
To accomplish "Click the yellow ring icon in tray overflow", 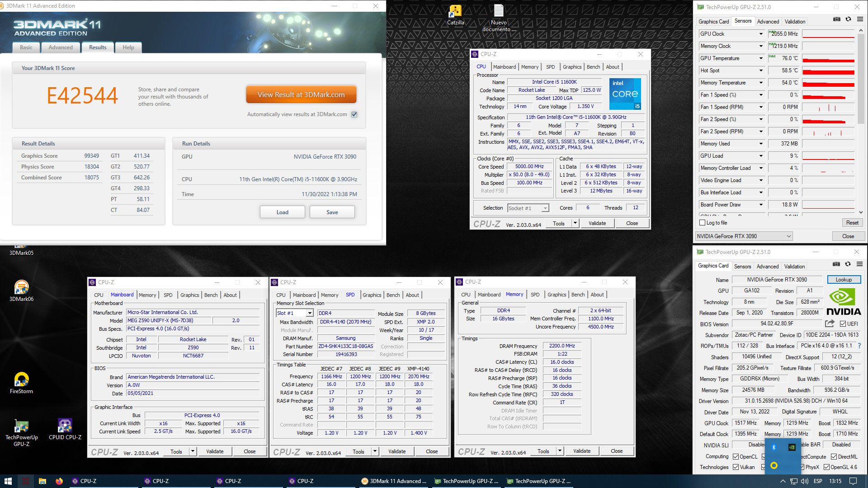I will tap(774, 465).
